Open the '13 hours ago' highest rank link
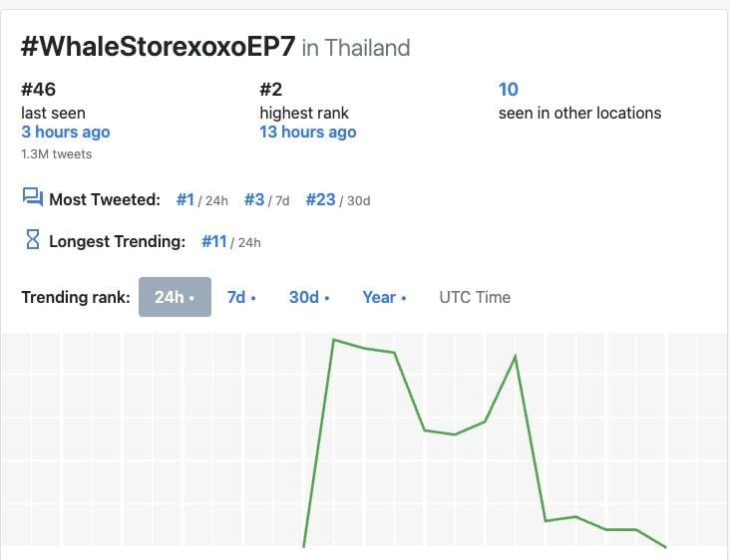The width and height of the screenshot is (730, 560). click(308, 133)
